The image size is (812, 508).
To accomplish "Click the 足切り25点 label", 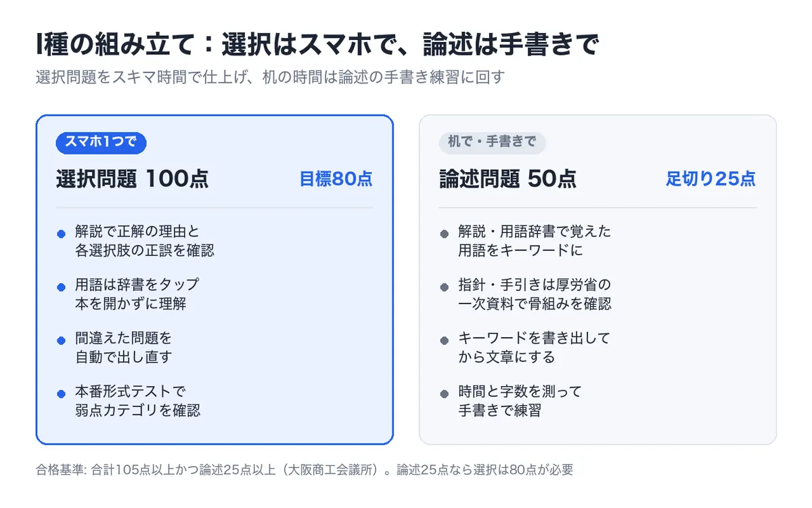I will click(711, 179).
